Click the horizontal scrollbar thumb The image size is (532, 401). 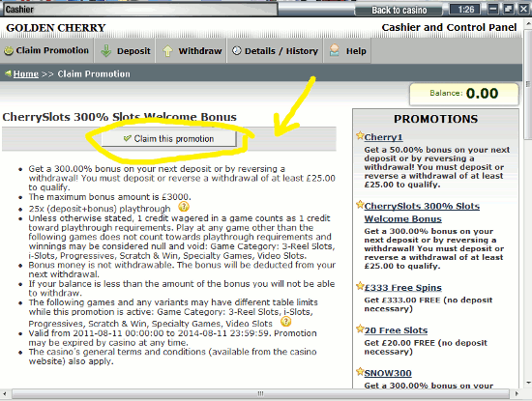click(260, 393)
